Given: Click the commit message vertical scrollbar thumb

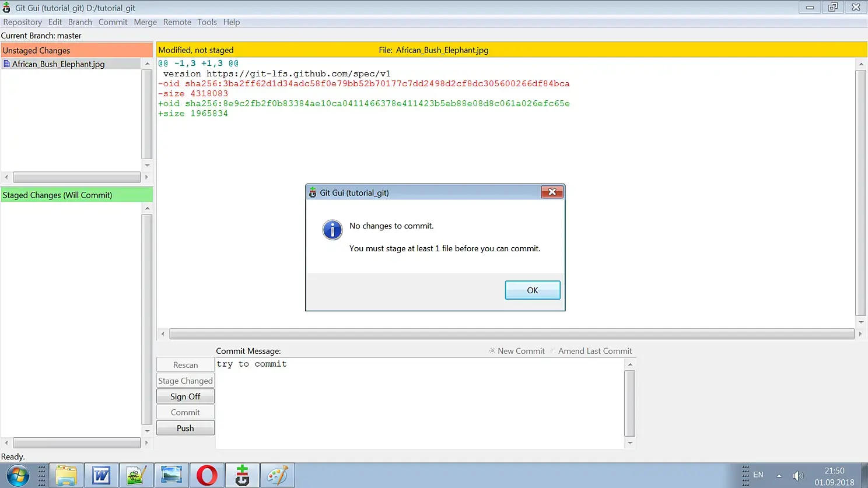Looking at the screenshot, I should click(x=630, y=403).
